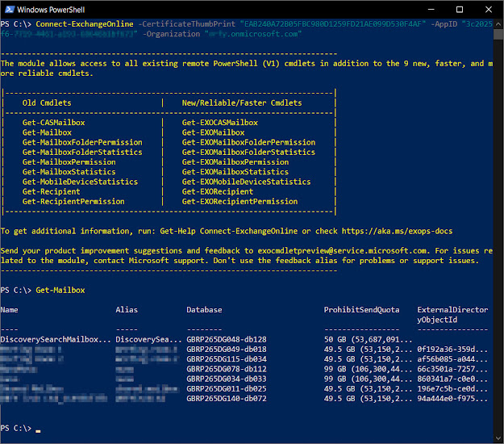The width and height of the screenshot is (504, 444).
Task: Click the Get-CASMailbox old cmdlet entry
Action: coord(54,123)
